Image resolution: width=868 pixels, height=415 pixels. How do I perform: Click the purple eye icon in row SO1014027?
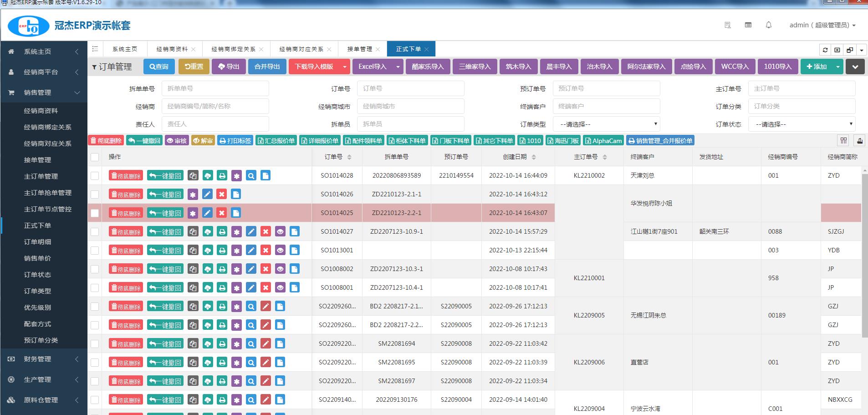pos(280,231)
